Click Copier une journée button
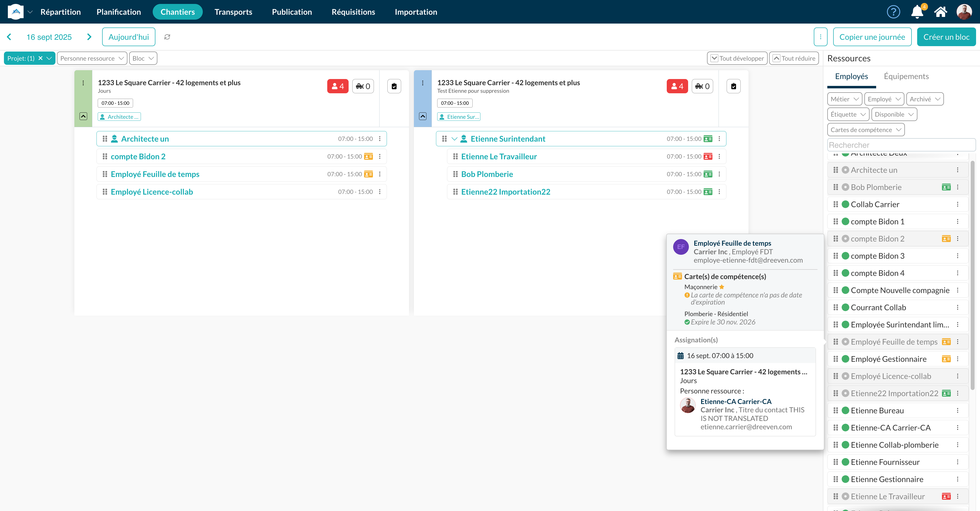Screen dimensions: 980x511 click(872, 37)
